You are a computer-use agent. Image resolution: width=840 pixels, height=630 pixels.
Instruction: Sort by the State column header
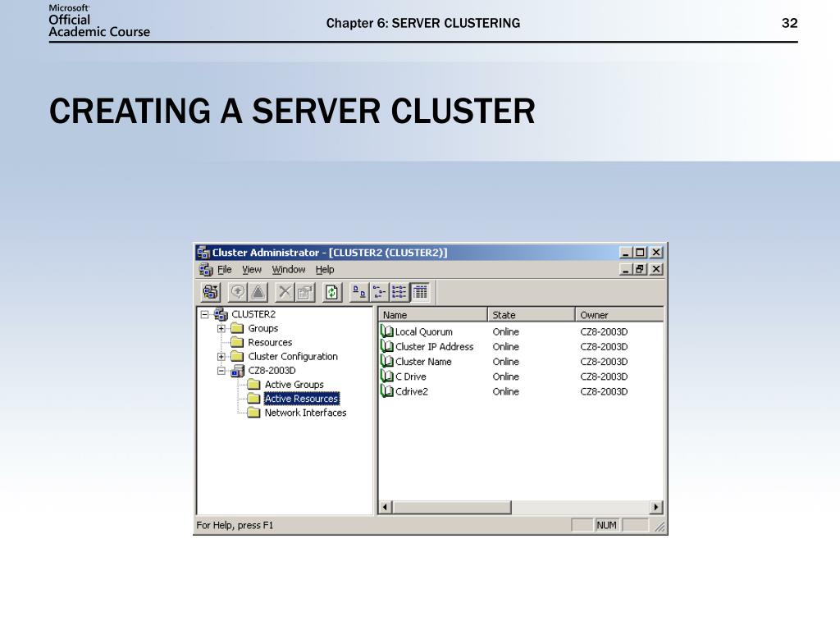(x=530, y=315)
